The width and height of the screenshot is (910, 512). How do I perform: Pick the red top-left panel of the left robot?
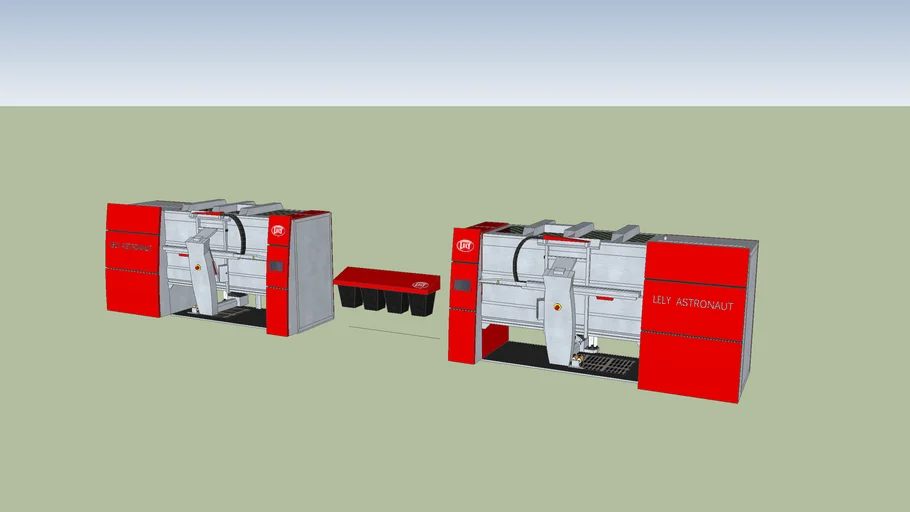point(133,219)
